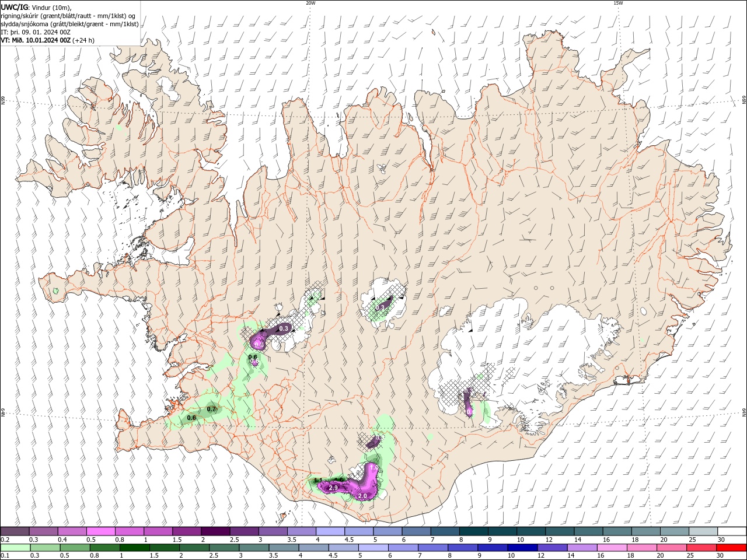Pick the light blue snow-scale swatch between 4 and 4.5

(330, 531)
